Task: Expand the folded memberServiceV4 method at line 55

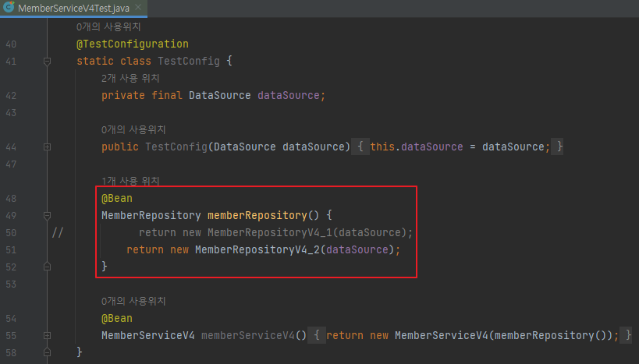Action: click(x=48, y=335)
